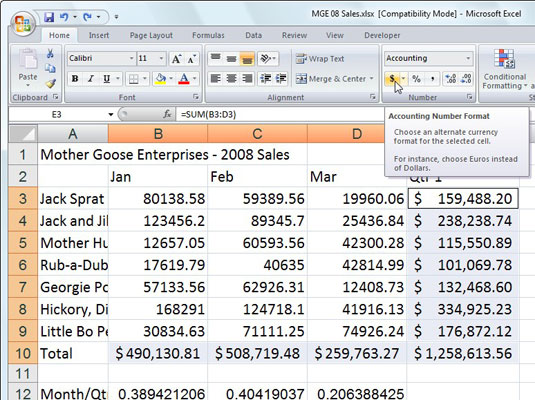Click the Increase Decimal icon

pyautogui.click(x=451, y=79)
